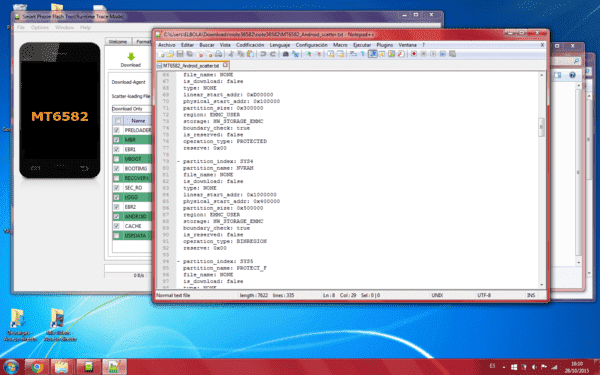Open the Options menu in Flash Tool

click(40, 28)
